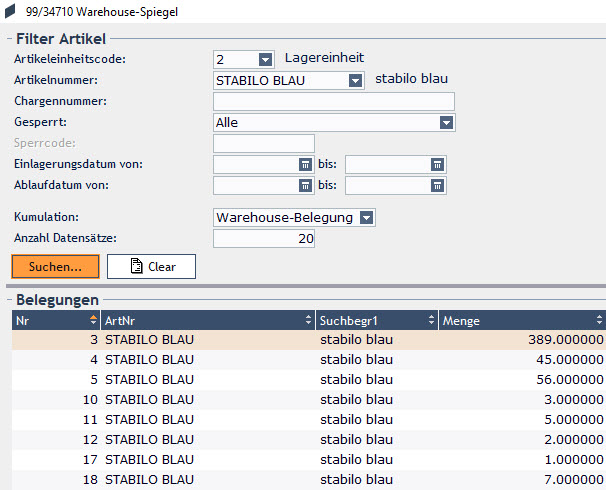Click the Lagereinheit label

pyautogui.click(x=324, y=58)
